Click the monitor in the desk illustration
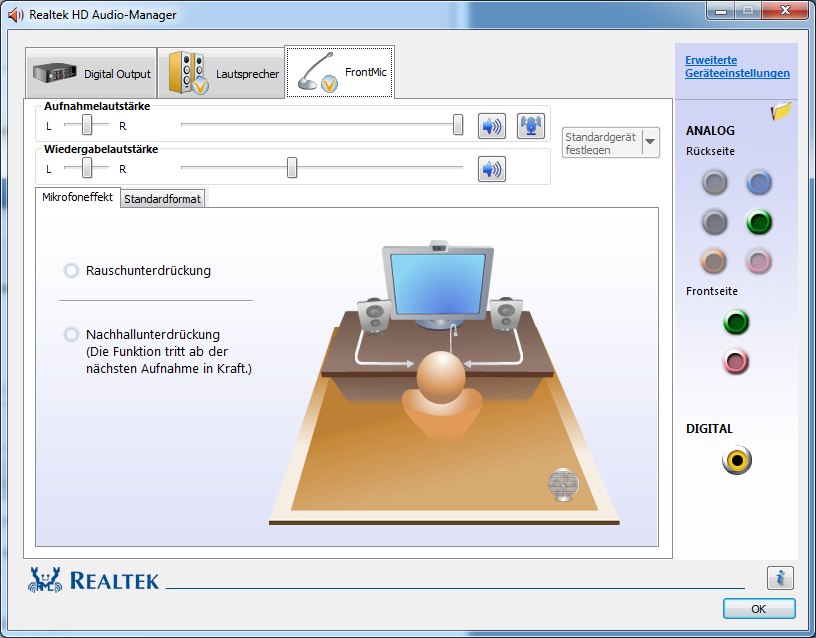This screenshot has height=638, width=816. tap(438, 284)
